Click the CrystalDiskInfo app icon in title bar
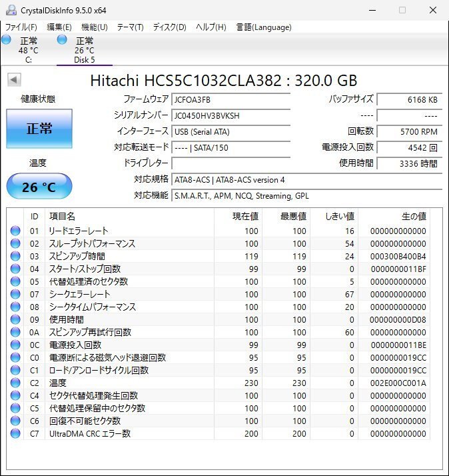 point(11,10)
